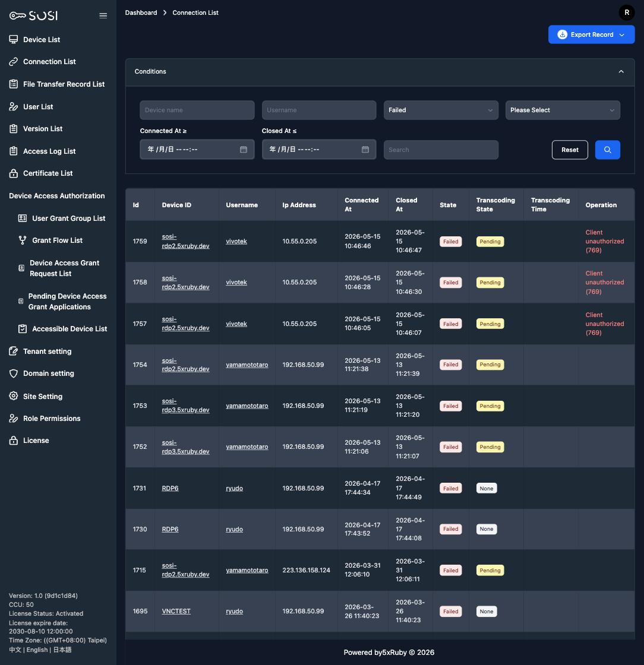The image size is (644, 665).
Task: Collapse the Conditions panel chevron
Action: click(621, 72)
